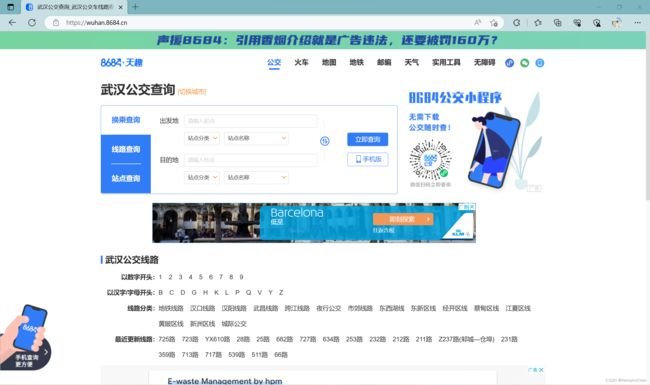
Task: Click the browser address bar URL
Action: [x=97, y=23]
